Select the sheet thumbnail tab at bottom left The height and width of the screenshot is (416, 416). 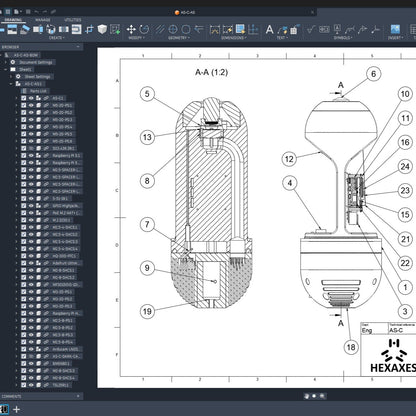[4, 409]
